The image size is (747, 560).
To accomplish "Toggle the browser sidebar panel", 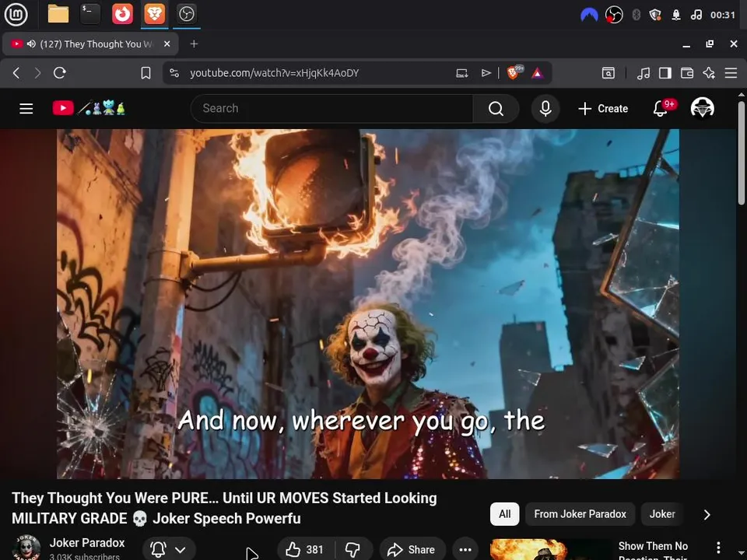I will tap(665, 73).
